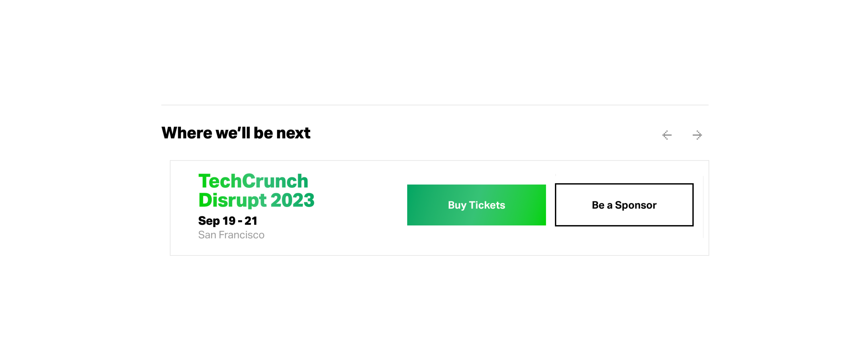Click the "2023" year in the event title

292,200
